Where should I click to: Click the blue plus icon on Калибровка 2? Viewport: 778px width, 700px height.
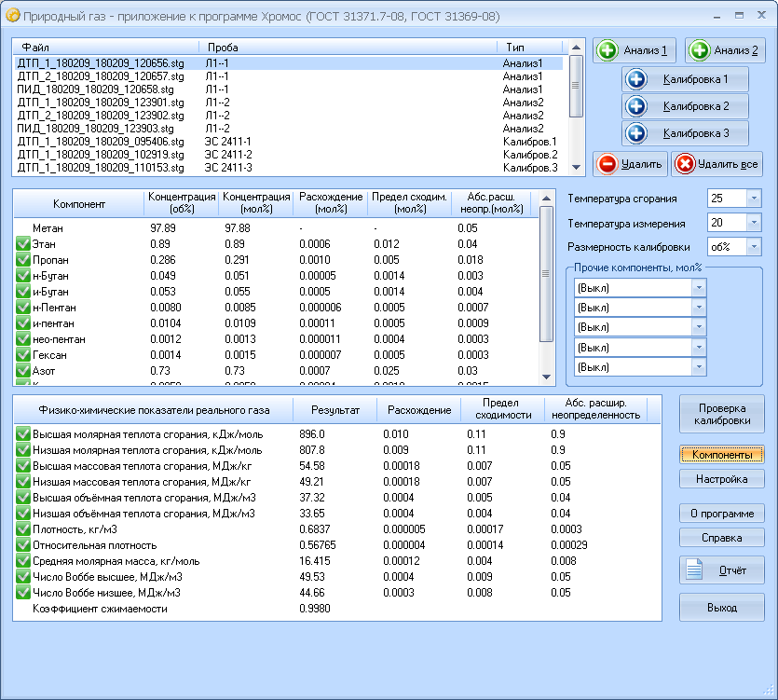click(637, 106)
